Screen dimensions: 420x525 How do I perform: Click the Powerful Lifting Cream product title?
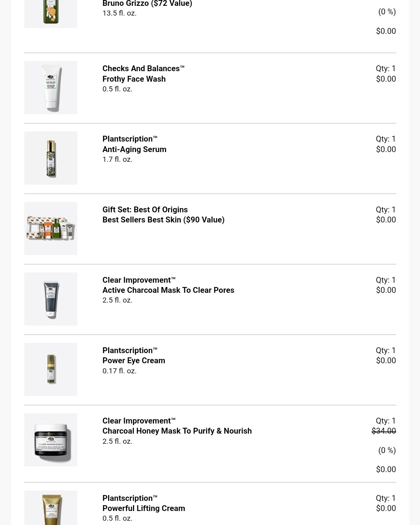pos(143,503)
